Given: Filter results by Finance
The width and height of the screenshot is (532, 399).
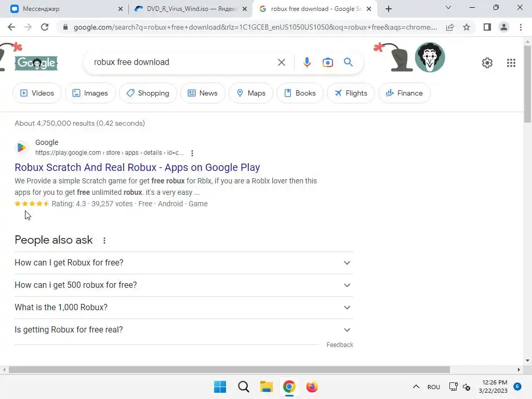Looking at the screenshot, I should (x=404, y=93).
